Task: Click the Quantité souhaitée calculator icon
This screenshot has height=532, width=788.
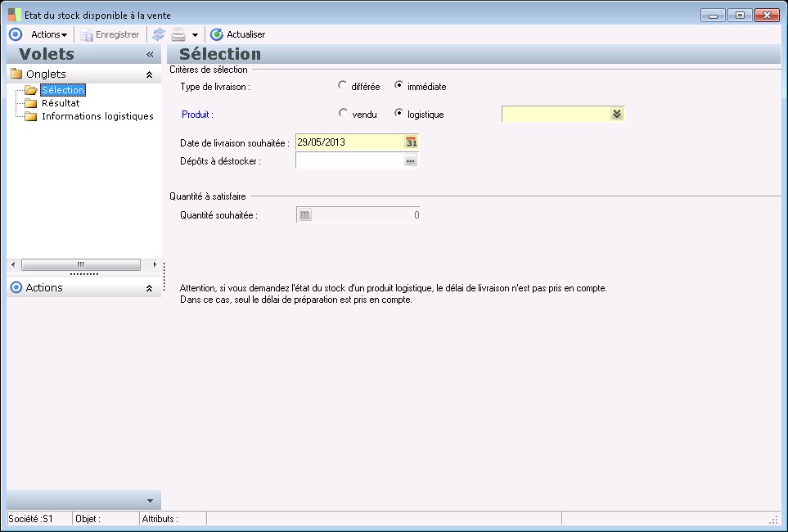Action: pos(304,214)
